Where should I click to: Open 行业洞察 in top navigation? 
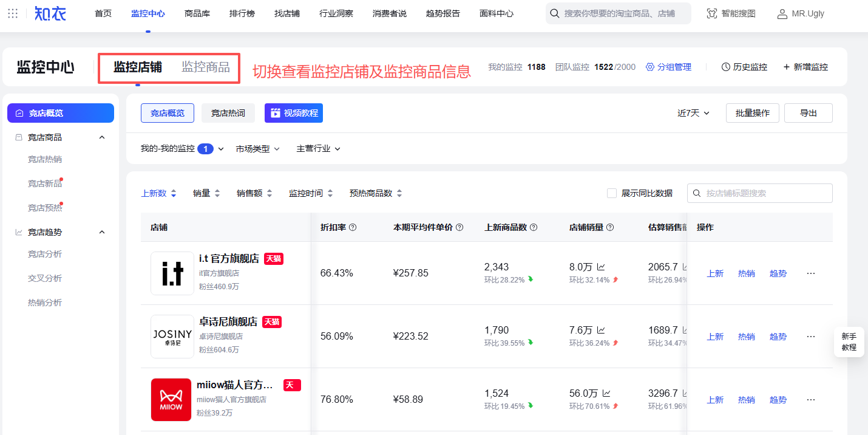(x=336, y=13)
